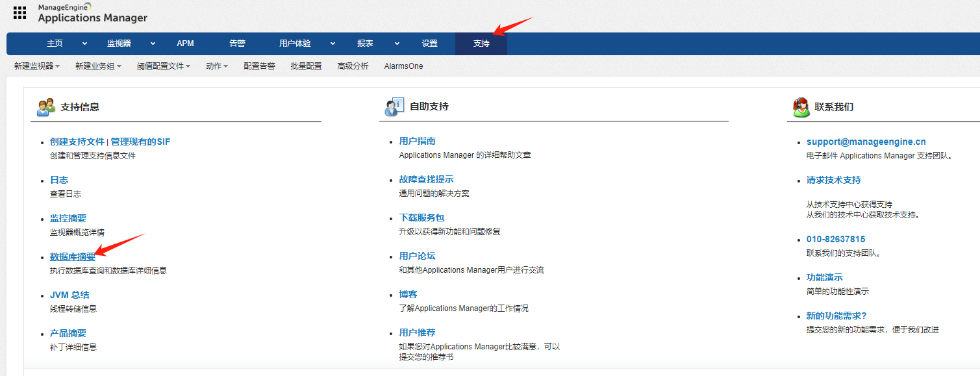
Task: Open the 阈值配置文件 dropdown menu
Action: pyautogui.click(x=164, y=66)
